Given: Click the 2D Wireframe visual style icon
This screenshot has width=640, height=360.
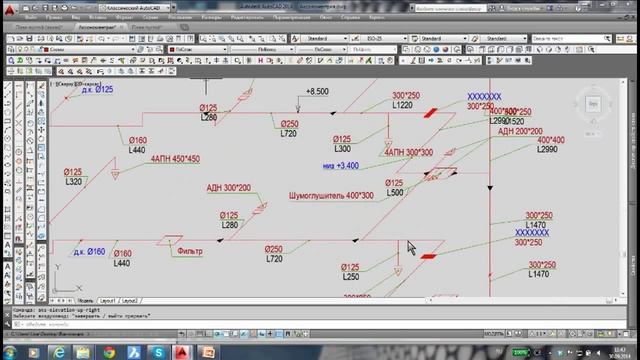Looking at the screenshot, I should coord(407,49).
